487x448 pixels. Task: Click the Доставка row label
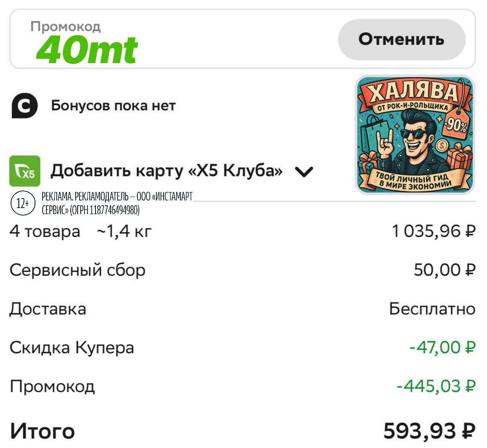[x=48, y=309]
